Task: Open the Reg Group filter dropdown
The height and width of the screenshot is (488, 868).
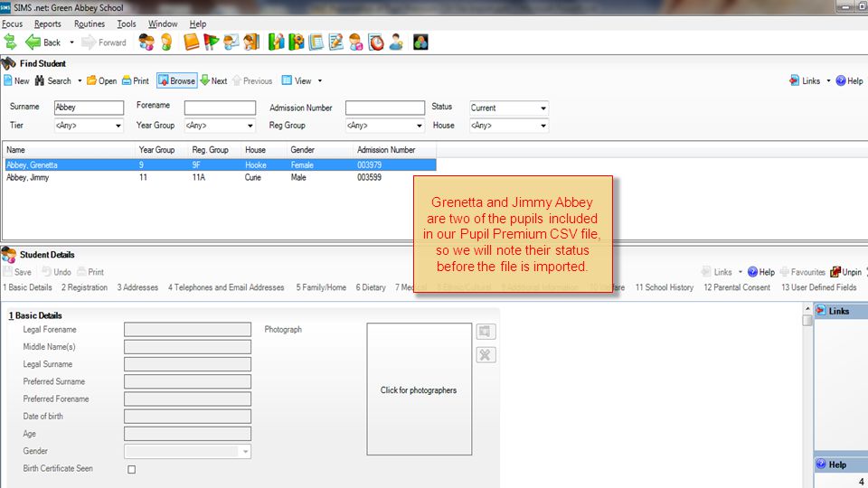Action: (385, 126)
